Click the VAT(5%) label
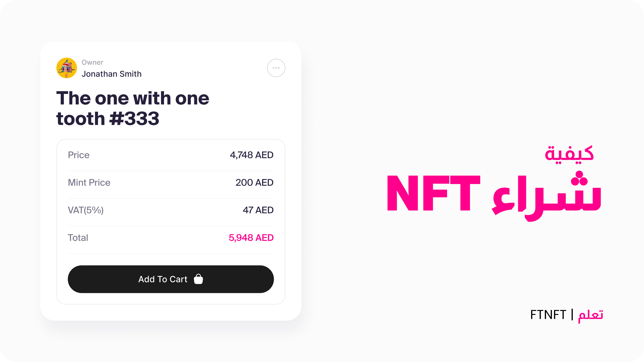 (86, 210)
